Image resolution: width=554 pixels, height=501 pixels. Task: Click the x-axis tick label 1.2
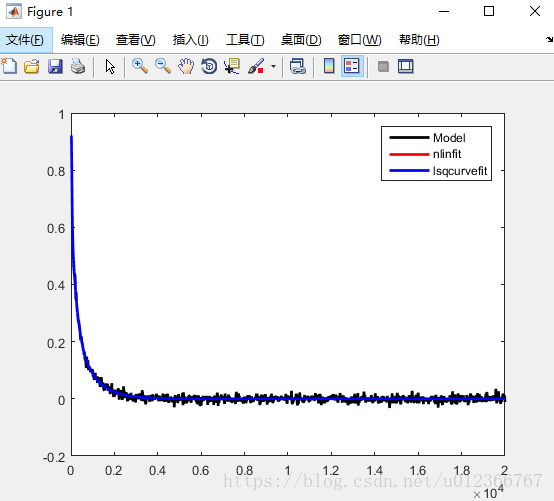pyautogui.click(x=331, y=471)
